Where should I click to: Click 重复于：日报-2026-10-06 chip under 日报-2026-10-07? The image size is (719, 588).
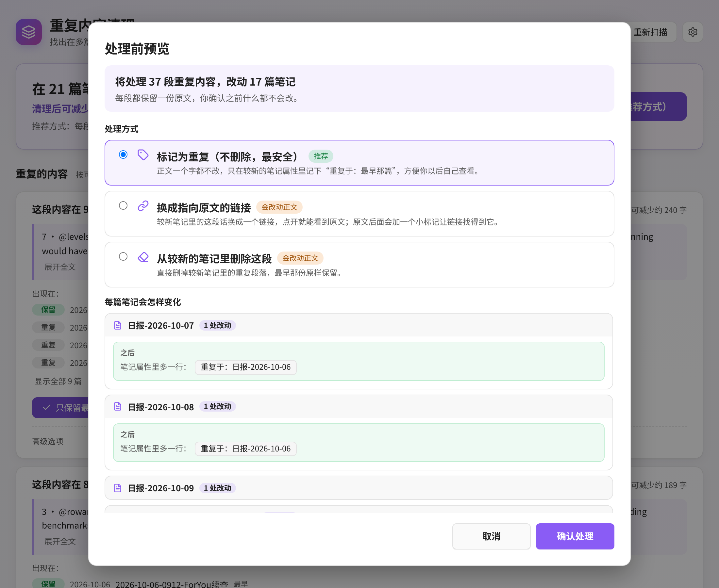point(246,367)
